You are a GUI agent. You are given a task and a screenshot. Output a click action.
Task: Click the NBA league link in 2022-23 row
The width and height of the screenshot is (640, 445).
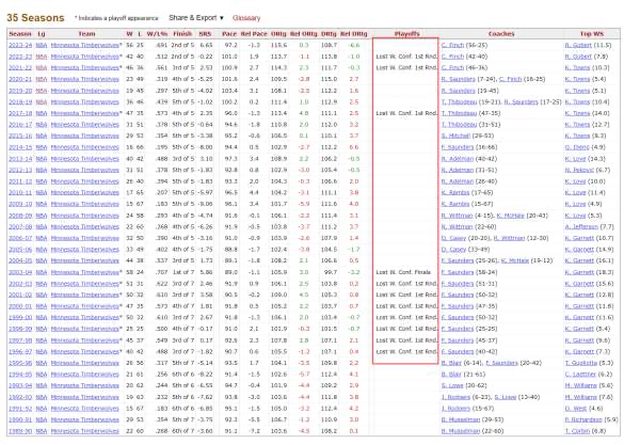coord(43,57)
